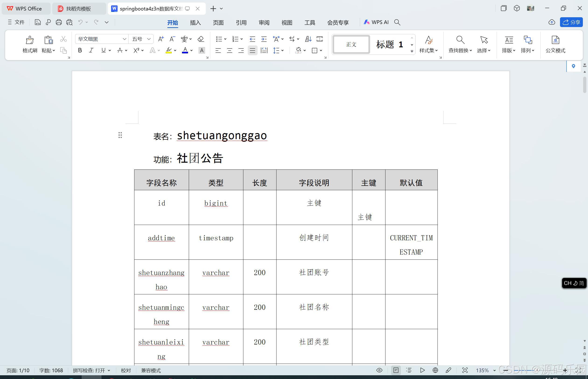Apply the yellow text highlight color

[169, 50]
